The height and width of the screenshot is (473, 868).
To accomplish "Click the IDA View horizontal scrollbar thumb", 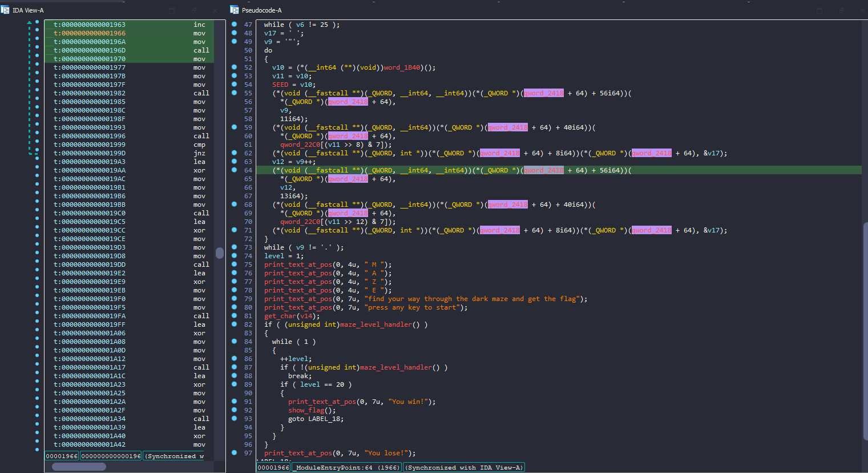I will click(x=79, y=467).
